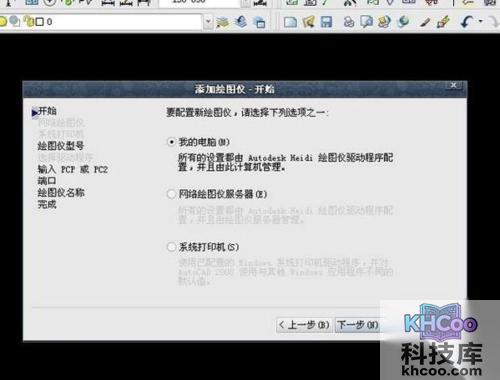Click the stacked-layers icon right of layer dropdown
The height and width of the screenshot is (380, 500).
(223, 22)
